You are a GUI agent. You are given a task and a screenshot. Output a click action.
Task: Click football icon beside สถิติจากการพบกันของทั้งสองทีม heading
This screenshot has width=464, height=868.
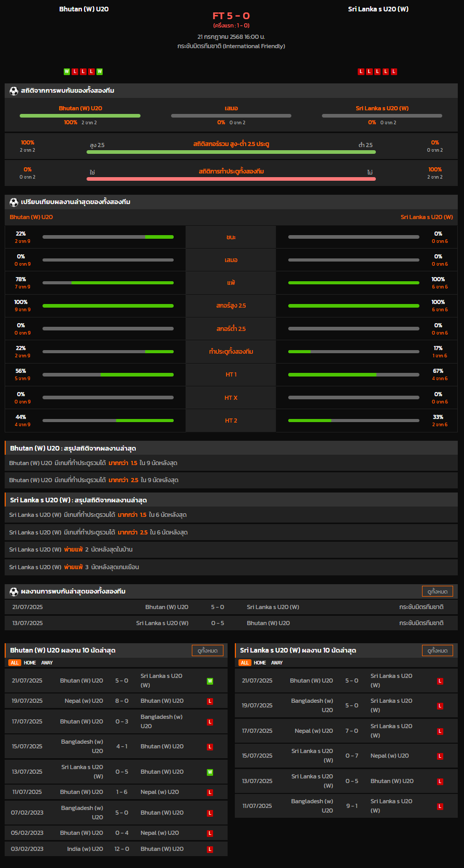14,91
